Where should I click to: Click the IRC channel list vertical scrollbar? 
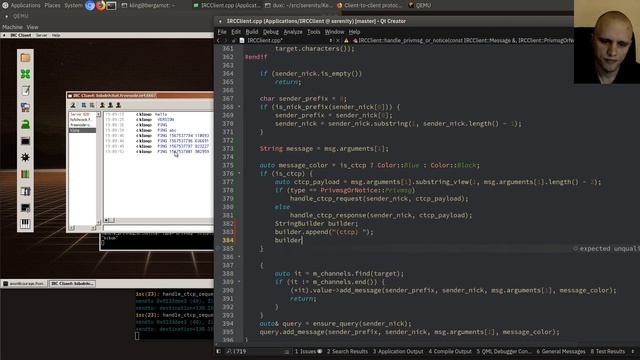tap(98, 168)
